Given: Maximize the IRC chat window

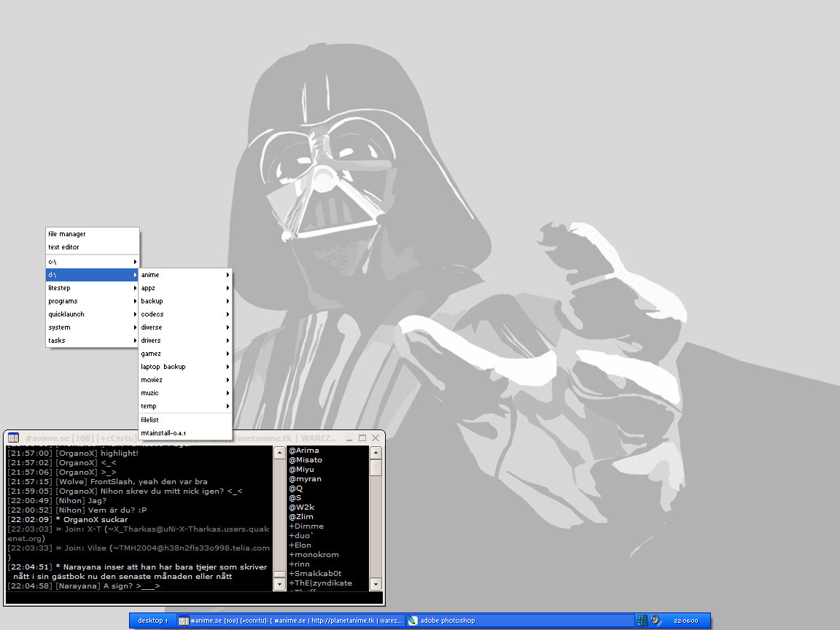Looking at the screenshot, I should pos(362,438).
